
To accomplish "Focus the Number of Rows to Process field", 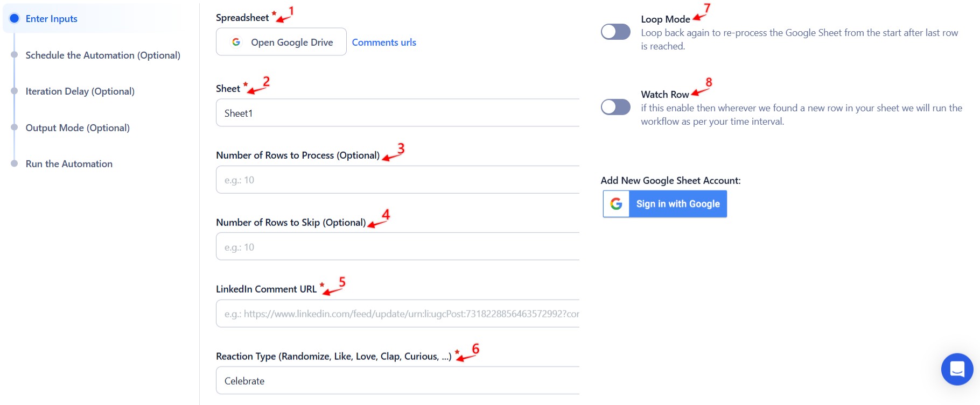I will [x=397, y=180].
